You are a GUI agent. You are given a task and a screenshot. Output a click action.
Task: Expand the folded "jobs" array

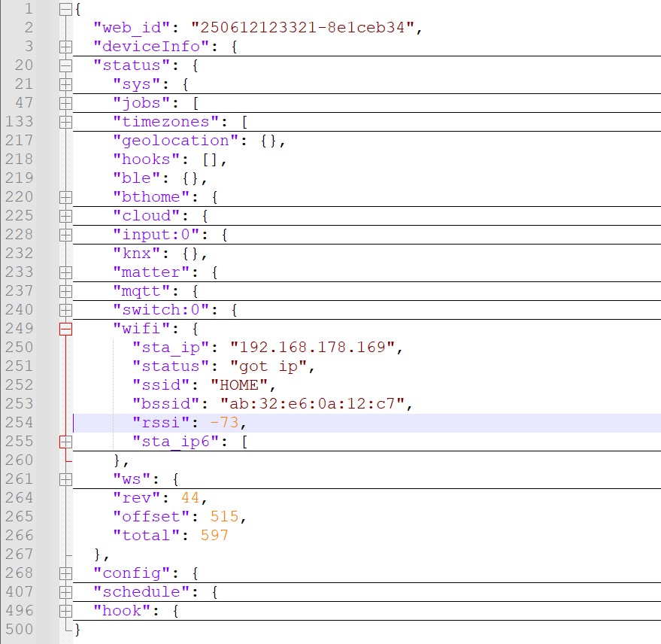[65, 103]
